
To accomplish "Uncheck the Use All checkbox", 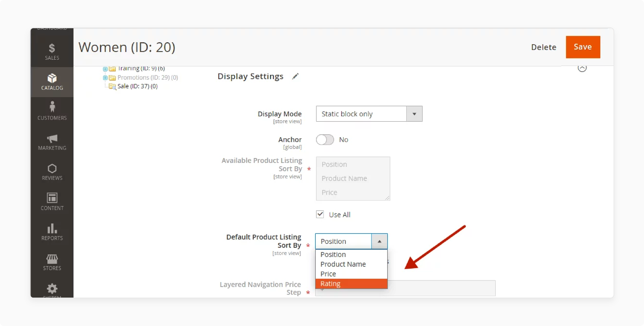I will (320, 214).
